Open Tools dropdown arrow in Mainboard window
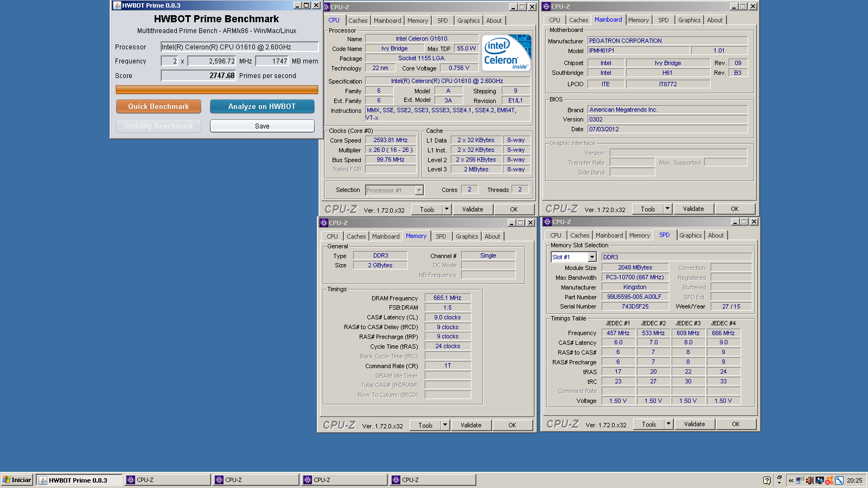 [x=668, y=209]
